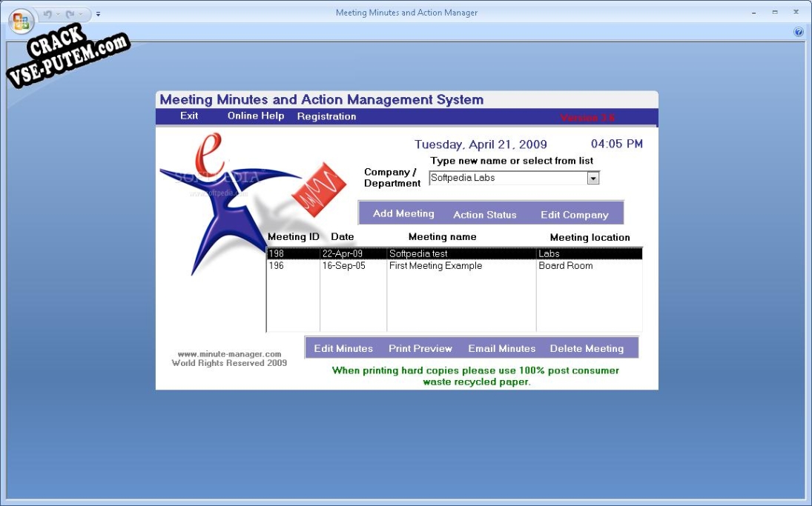The width and height of the screenshot is (812, 506).
Task: Select the First Meeting Example row
Action: [x=455, y=265]
